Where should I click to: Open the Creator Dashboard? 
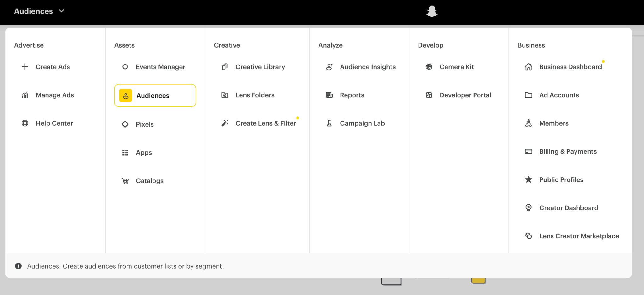[x=569, y=208]
